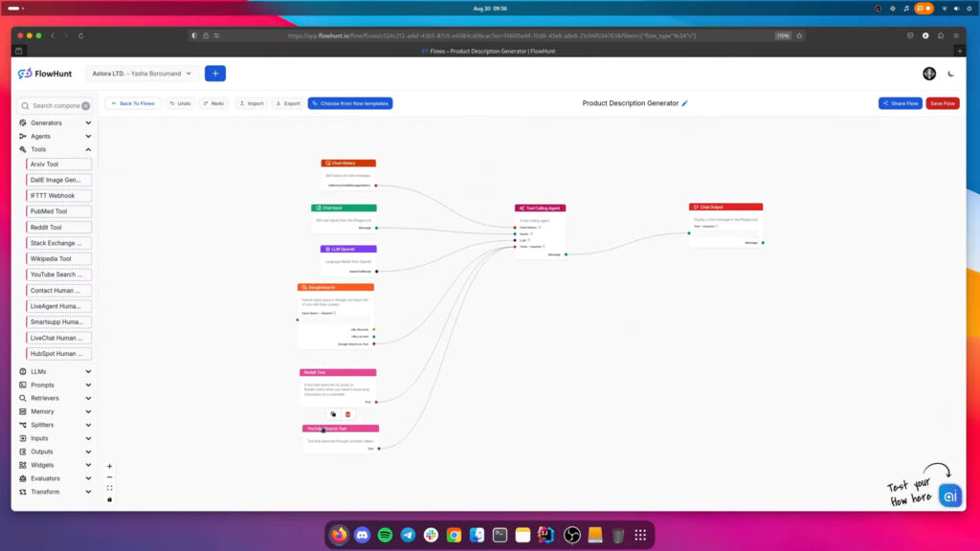Click the Search components input field
980x551 pixels.
point(53,106)
